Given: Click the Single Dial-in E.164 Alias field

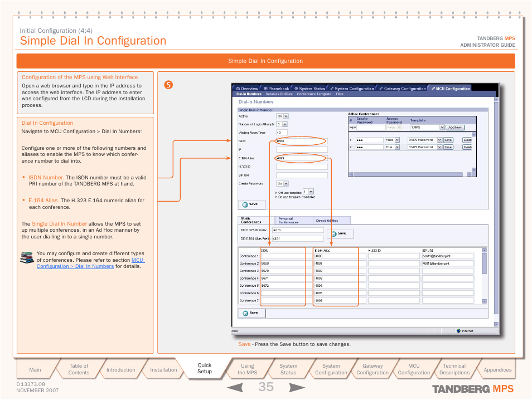Looking at the screenshot, I should coord(302,158).
